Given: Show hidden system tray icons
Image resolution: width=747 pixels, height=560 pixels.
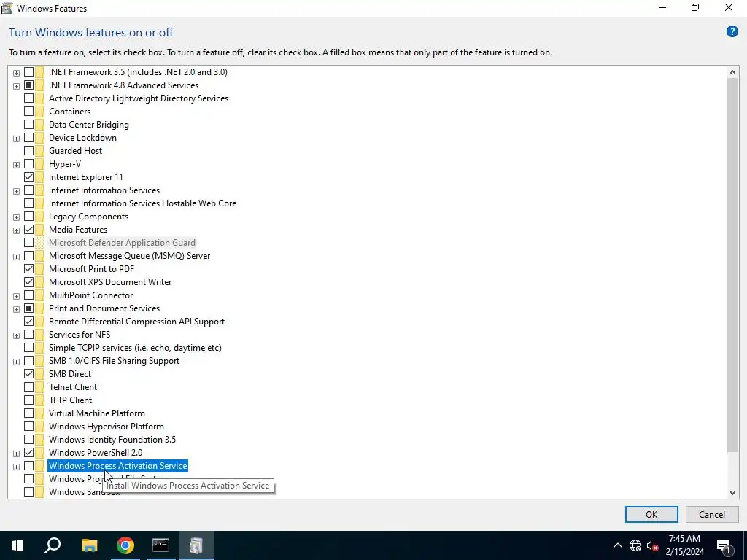Looking at the screenshot, I should (617, 545).
